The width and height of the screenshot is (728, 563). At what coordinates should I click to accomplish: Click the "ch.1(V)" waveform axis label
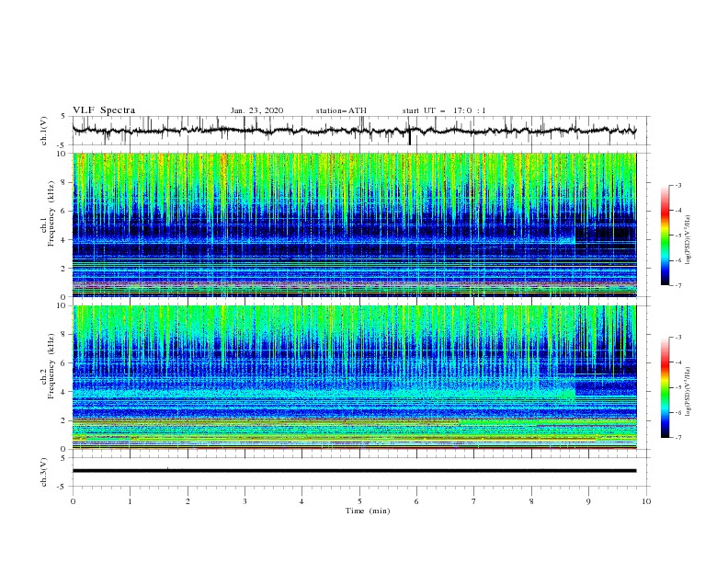[44, 131]
